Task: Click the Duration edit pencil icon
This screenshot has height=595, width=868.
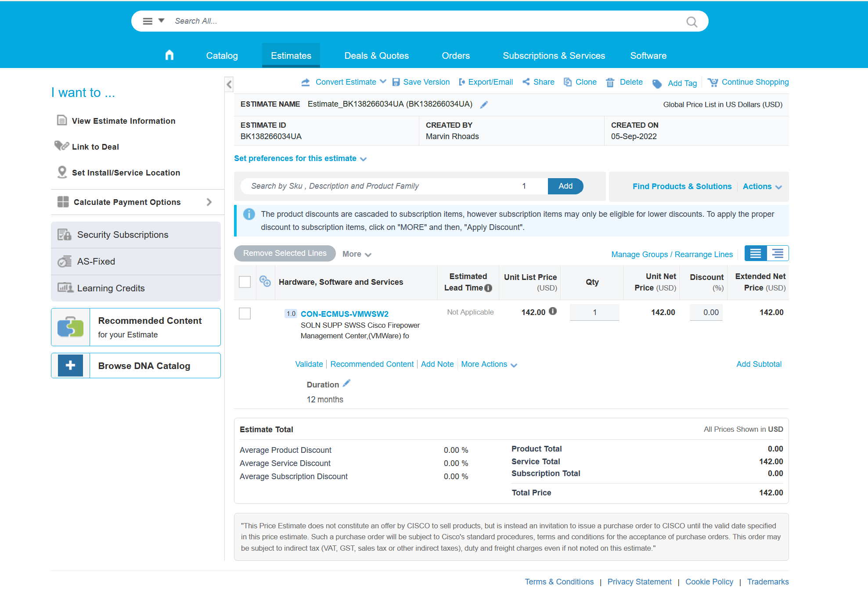Action: [x=346, y=384]
